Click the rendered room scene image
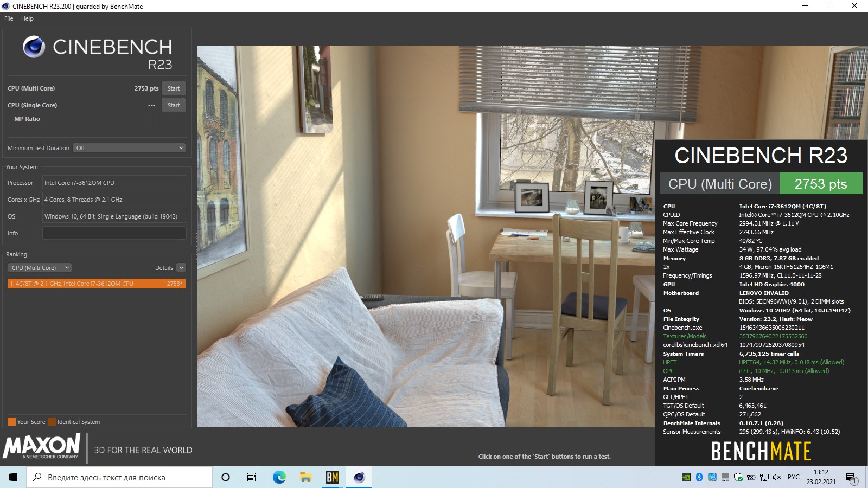The height and width of the screenshot is (488, 868). pos(426,236)
